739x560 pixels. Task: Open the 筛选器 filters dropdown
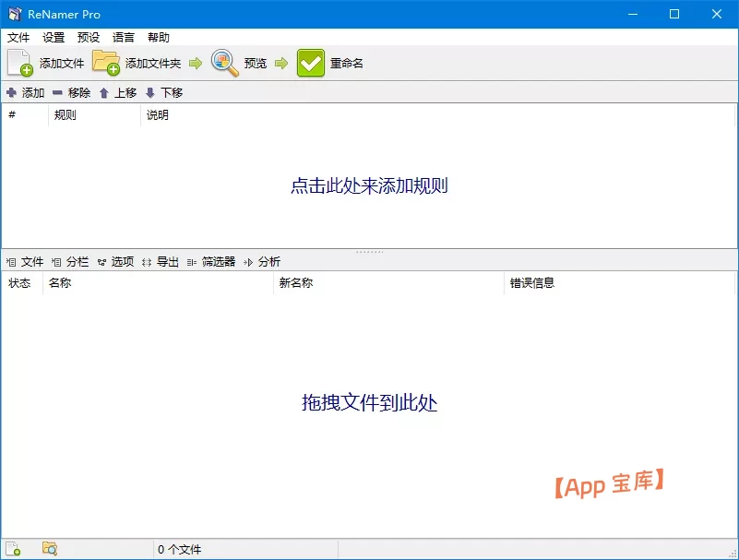coord(211,262)
